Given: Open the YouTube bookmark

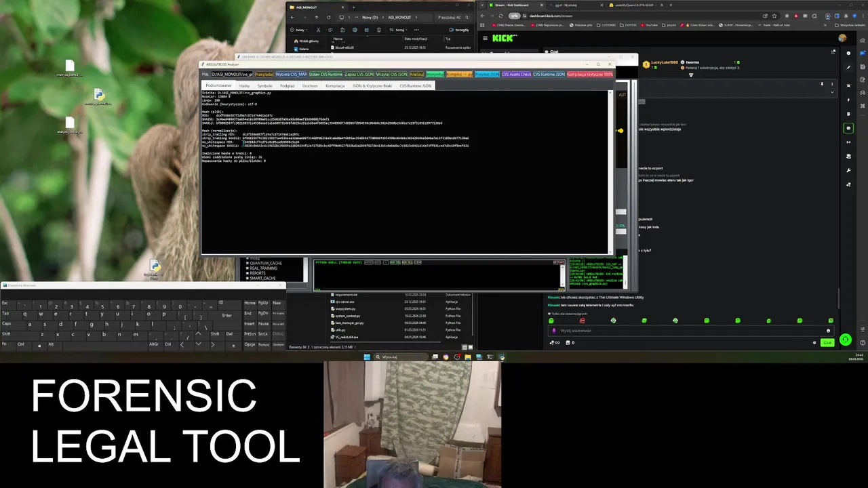Looking at the screenshot, I should point(648,25).
